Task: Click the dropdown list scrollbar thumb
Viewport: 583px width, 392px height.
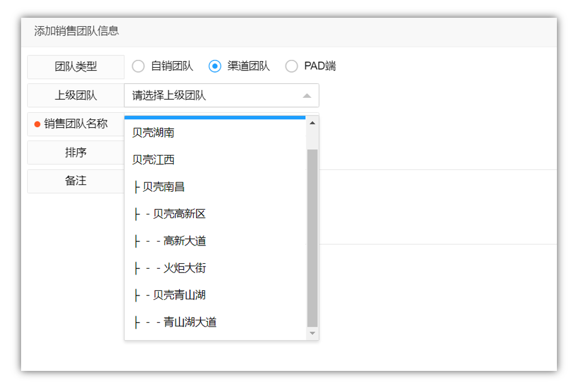Action: (312, 238)
